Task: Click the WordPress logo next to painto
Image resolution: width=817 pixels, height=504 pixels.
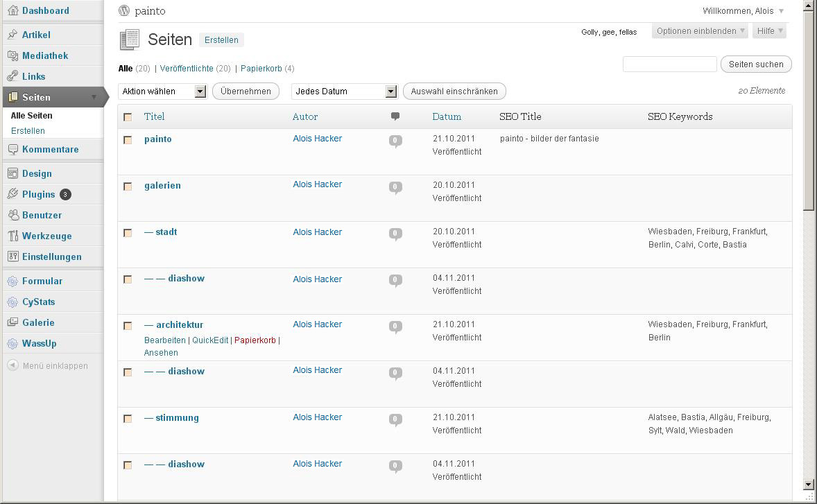Action: coord(124,10)
